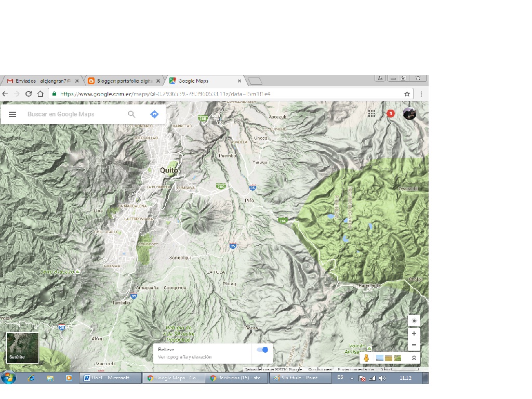This screenshot has width=532, height=399.
Task: Disable the Relieve terrain toggle
Action: (x=262, y=350)
